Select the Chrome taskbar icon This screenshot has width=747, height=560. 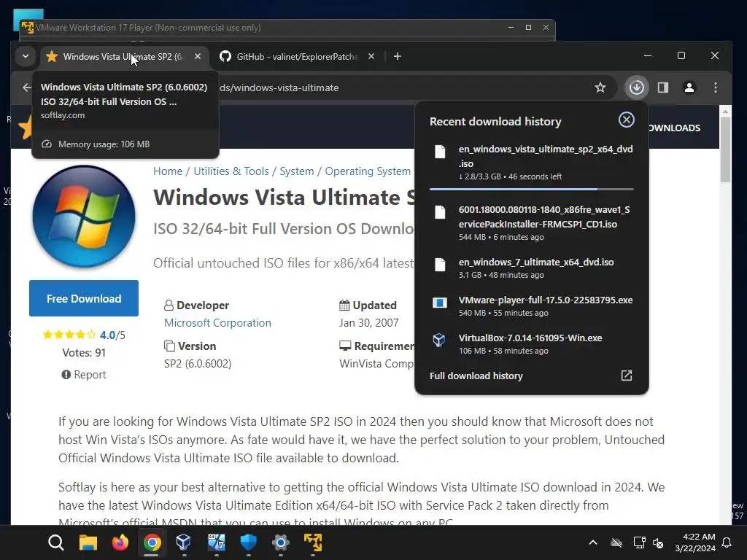(x=152, y=542)
